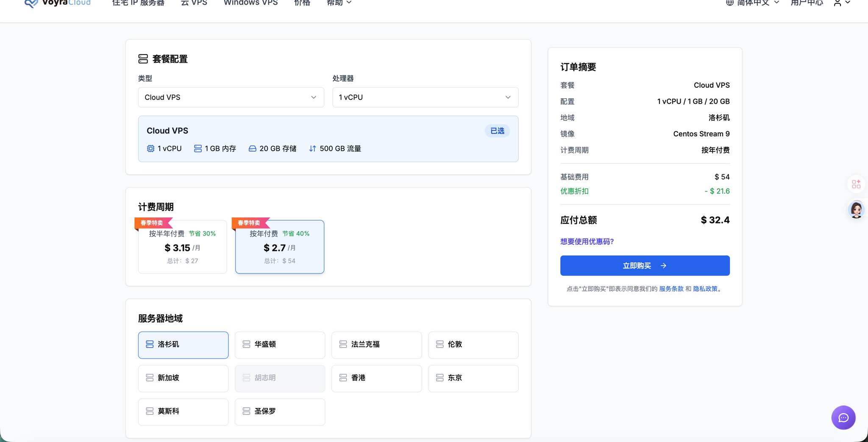Click server icon in 莫斯科 card
Screen dimensions: 868x442
(x=150, y=411)
